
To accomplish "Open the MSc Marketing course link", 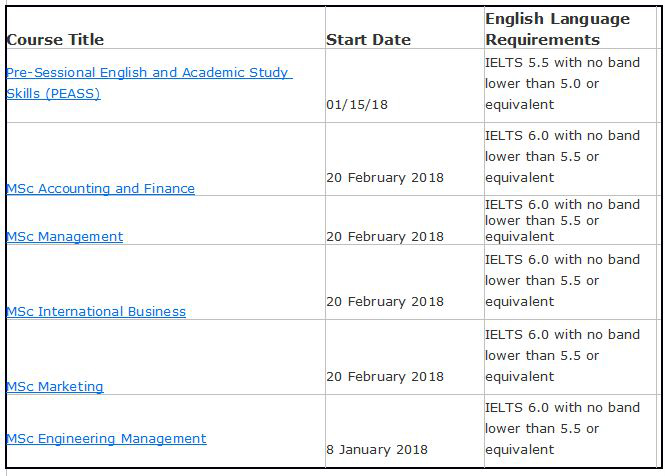I will (x=55, y=386).
